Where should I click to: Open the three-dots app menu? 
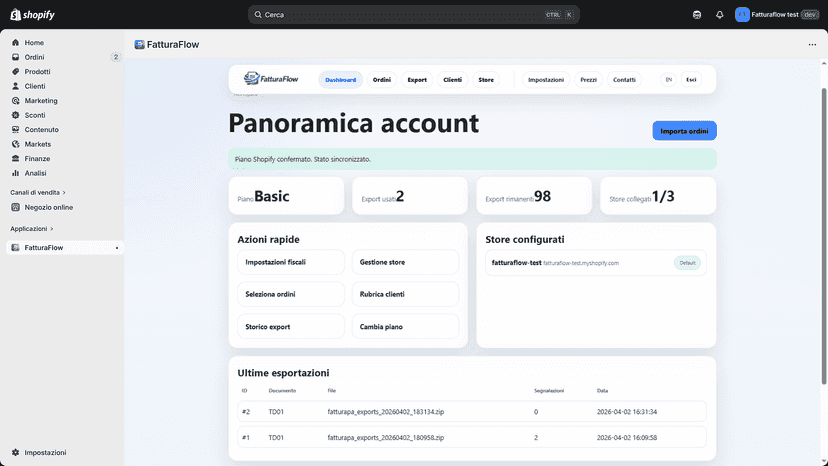pyautogui.click(x=812, y=45)
